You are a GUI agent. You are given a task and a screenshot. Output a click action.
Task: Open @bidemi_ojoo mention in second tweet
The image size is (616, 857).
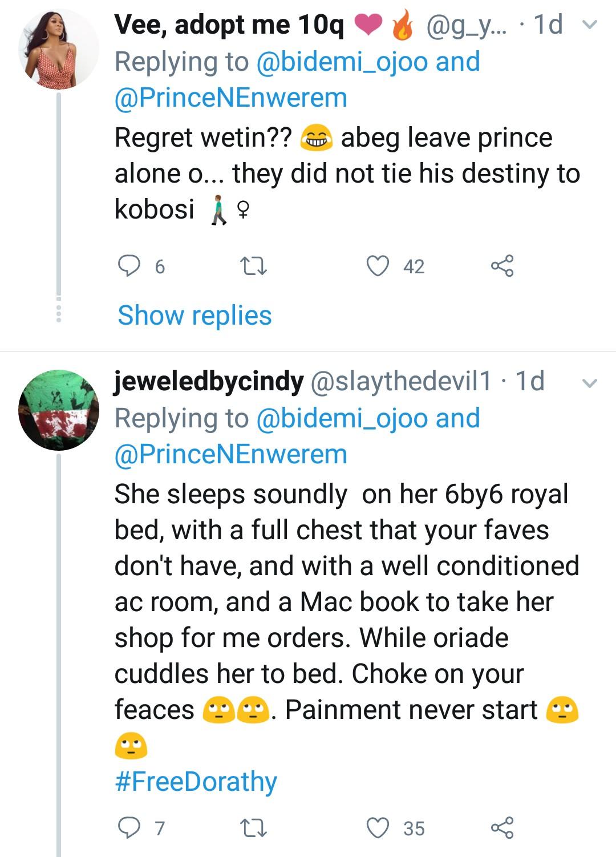342,418
